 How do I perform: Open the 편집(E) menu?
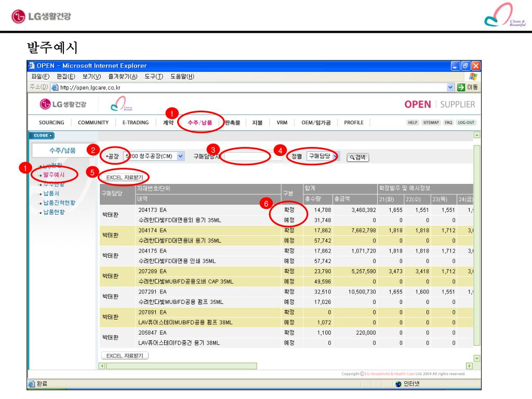(x=66, y=76)
